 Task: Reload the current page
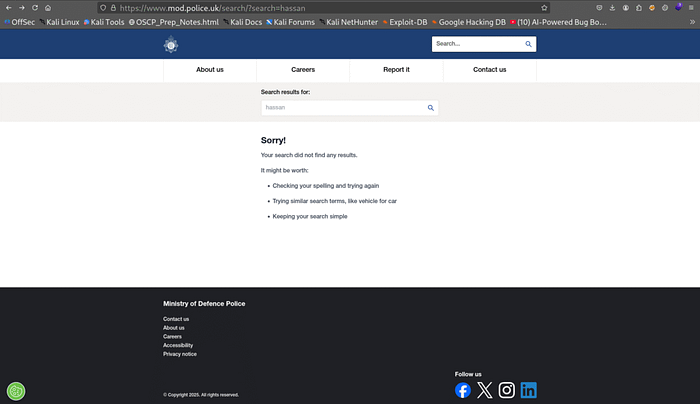tap(35, 8)
